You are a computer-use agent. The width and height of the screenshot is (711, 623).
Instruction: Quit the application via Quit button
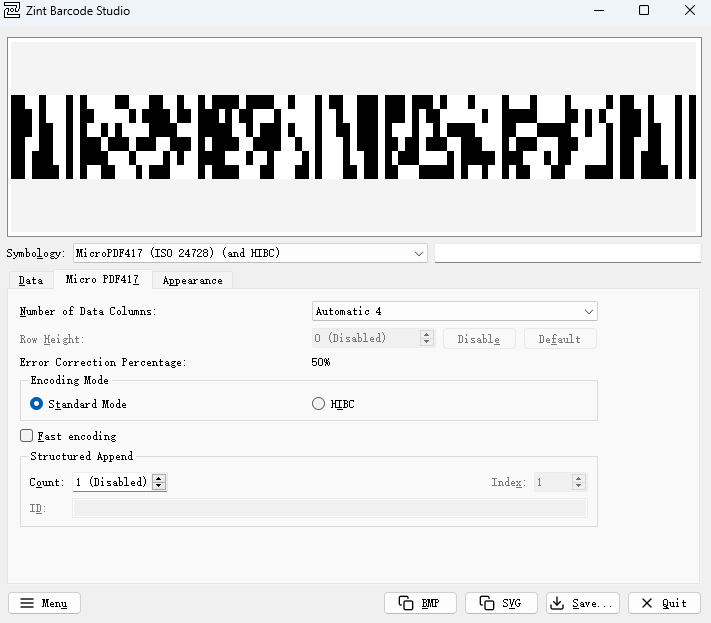click(x=664, y=603)
